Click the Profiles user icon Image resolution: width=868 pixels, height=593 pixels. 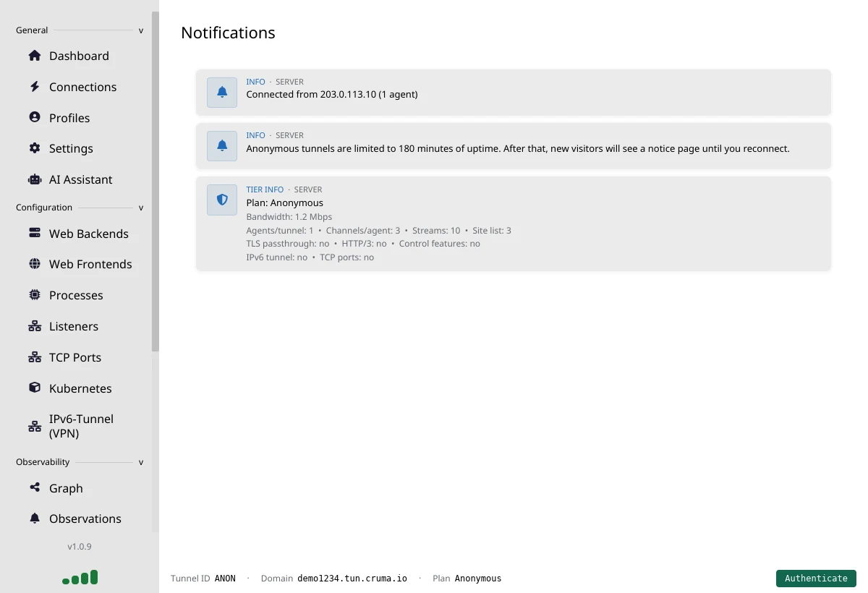tap(35, 117)
